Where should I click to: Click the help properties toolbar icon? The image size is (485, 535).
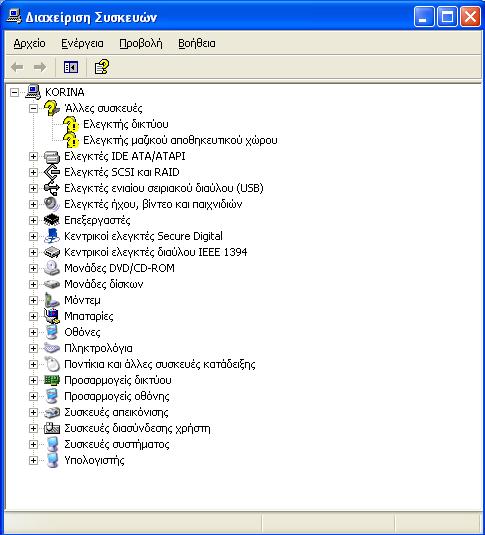(x=102, y=67)
